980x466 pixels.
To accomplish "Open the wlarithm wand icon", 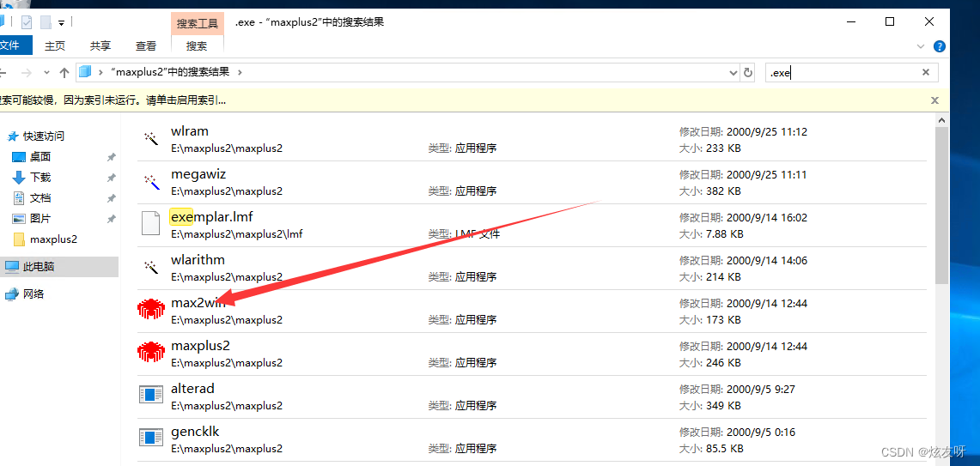I will click(x=150, y=267).
